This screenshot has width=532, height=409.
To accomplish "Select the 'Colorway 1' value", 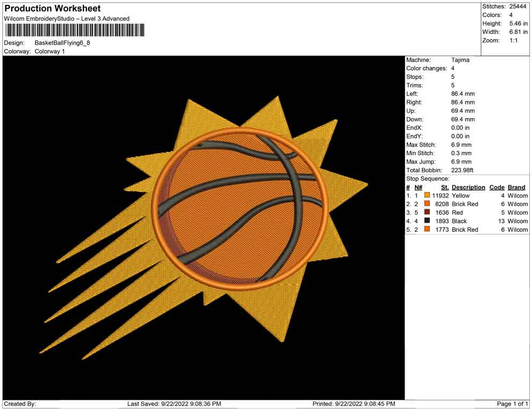I will [x=49, y=52].
